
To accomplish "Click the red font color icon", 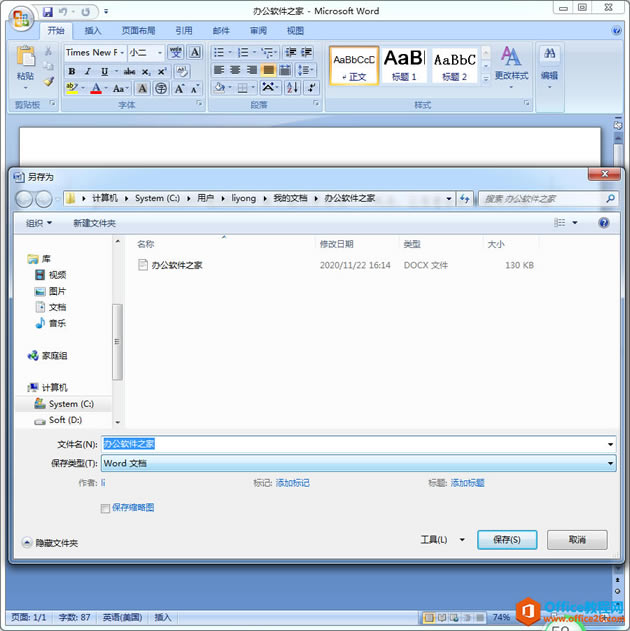I will 96,88.
